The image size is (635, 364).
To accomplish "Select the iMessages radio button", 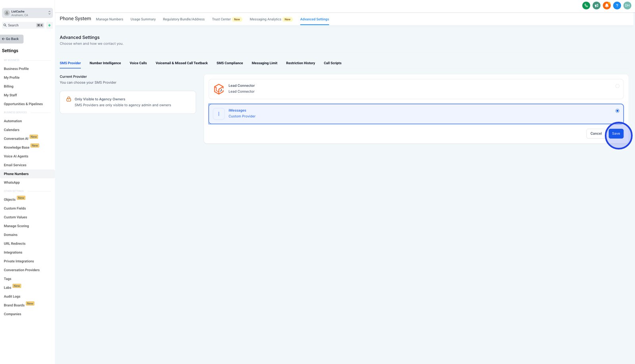I will (617, 111).
